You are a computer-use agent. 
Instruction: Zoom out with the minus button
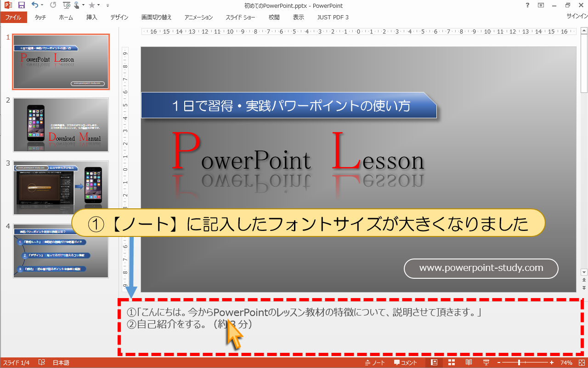pyautogui.click(x=499, y=363)
